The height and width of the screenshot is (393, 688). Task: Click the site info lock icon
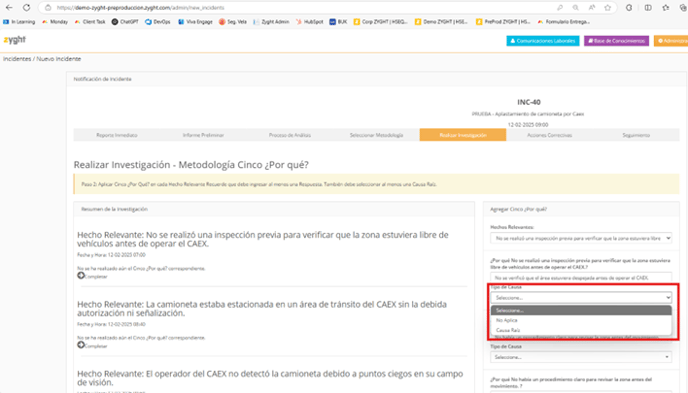(x=48, y=7)
